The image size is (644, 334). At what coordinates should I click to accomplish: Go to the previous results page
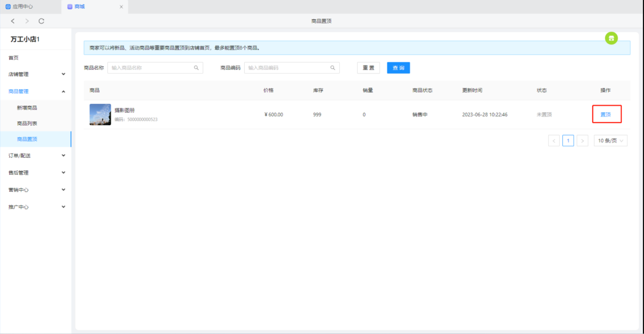[x=554, y=141]
